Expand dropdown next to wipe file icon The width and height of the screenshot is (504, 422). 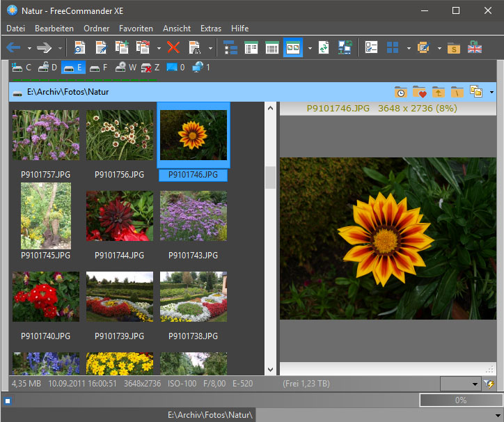(x=210, y=48)
